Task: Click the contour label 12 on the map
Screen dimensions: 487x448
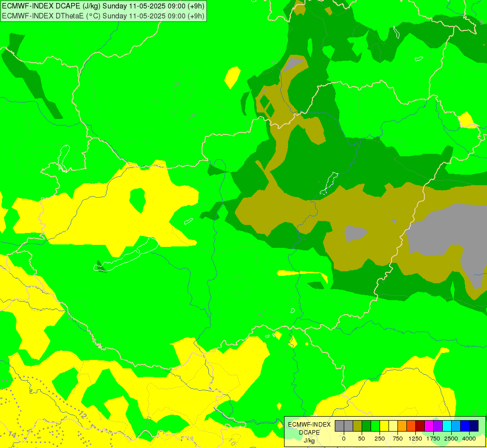Action: tap(82, 415)
